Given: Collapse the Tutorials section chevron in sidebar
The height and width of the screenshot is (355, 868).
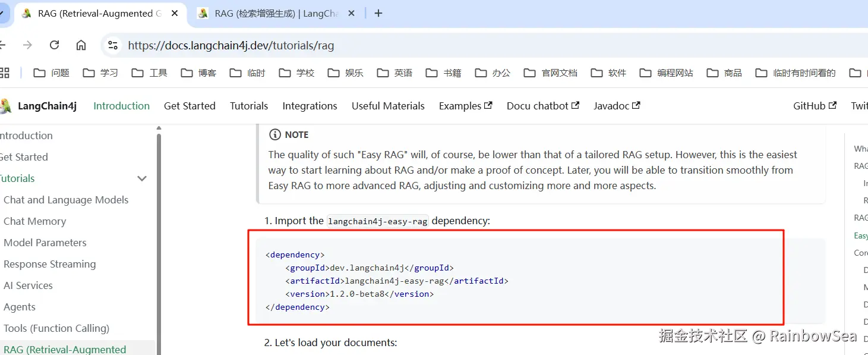Looking at the screenshot, I should point(142,178).
